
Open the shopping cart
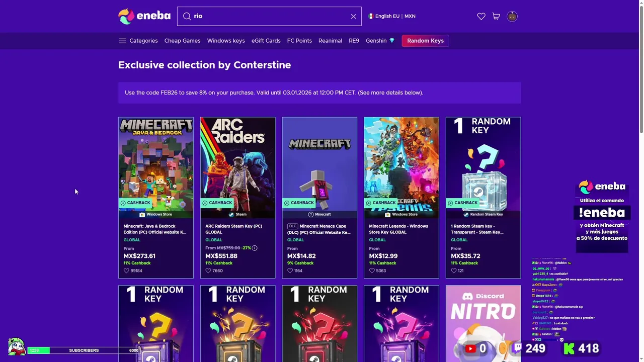(496, 17)
